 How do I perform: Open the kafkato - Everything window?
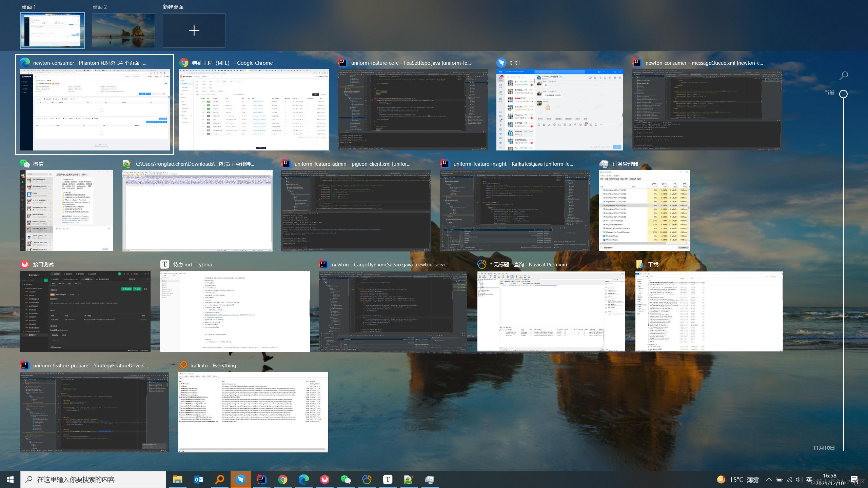[253, 412]
